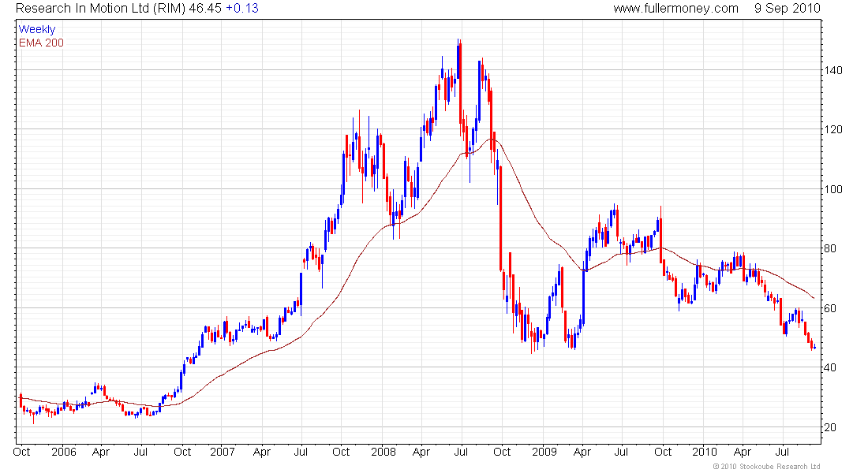The image size is (868, 473).
Task: Open the www.fullermoney.com link
Action: (x=675, y=9)
